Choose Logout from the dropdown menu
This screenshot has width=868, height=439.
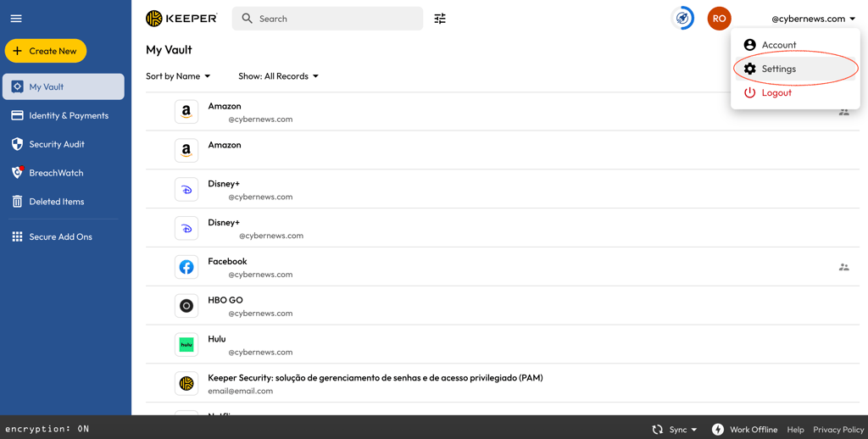(x=795, y=92)
